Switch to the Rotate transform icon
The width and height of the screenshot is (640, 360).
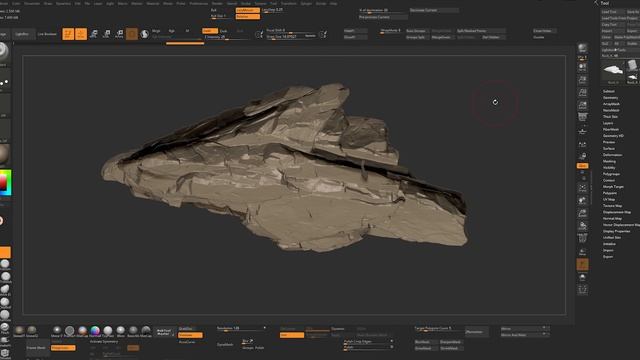119,34
